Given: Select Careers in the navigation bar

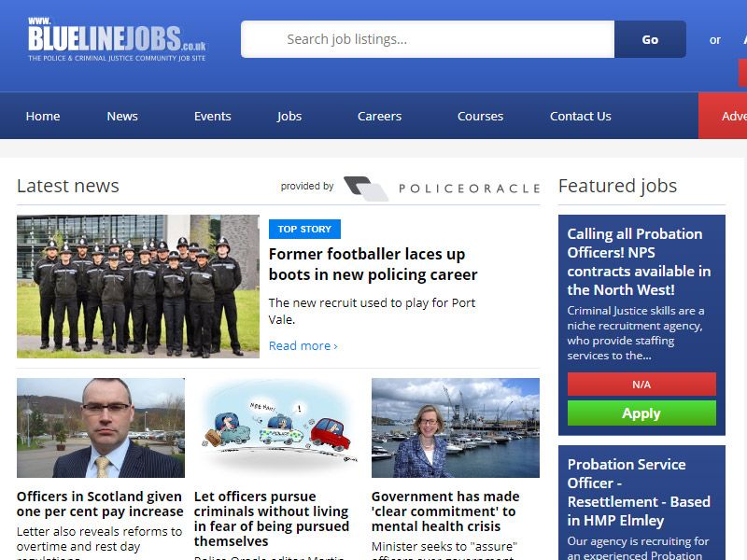Looking at the screenshot, I should pyautogui.click(x=380, y=116).
